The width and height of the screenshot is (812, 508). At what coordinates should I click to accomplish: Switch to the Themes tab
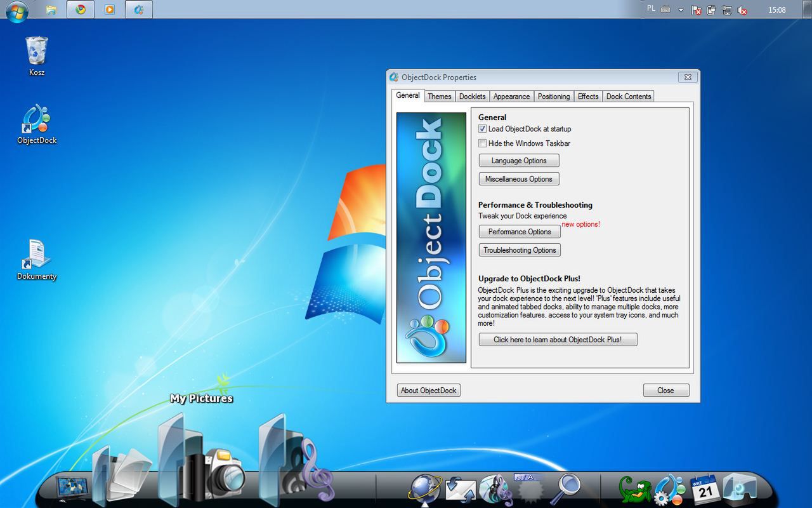439,96
